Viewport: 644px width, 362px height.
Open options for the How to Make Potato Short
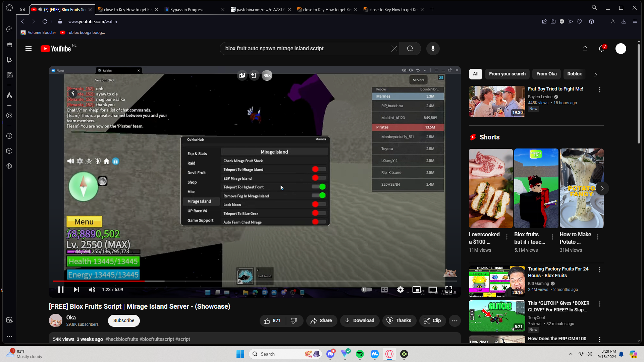click(x=598, y=237)
